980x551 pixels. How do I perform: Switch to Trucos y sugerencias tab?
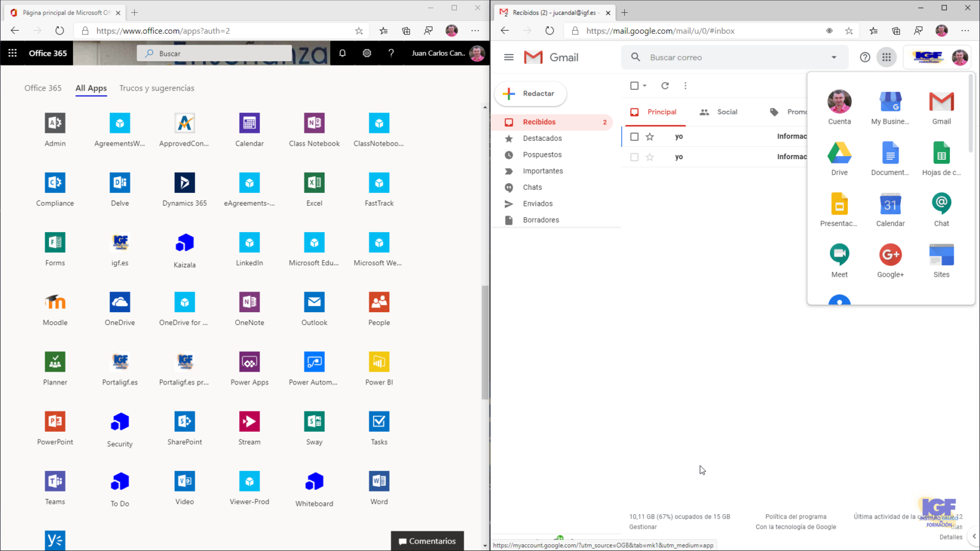pos(157,88)
